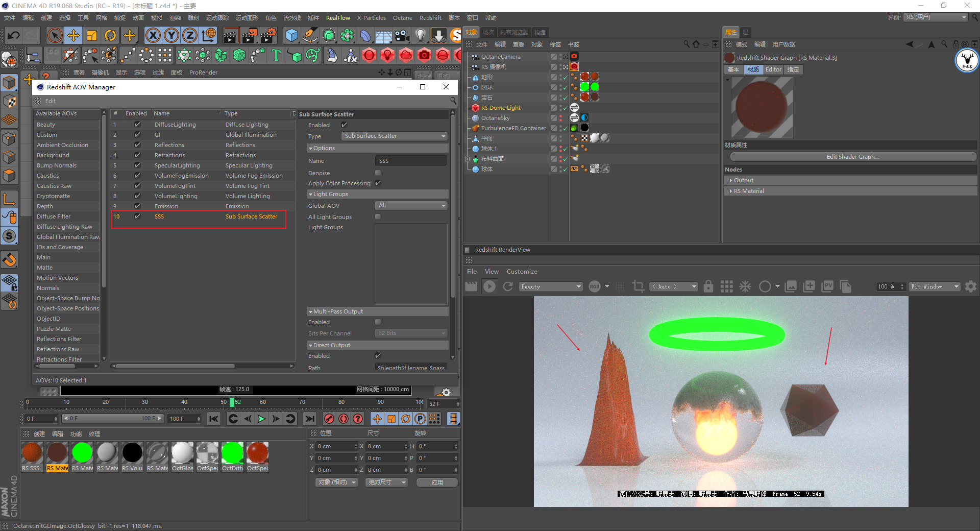Image resolution: width=980 pixels, height=531 pixels.
Task: Add MoText green T object
Action: click(x=276, y=55)
